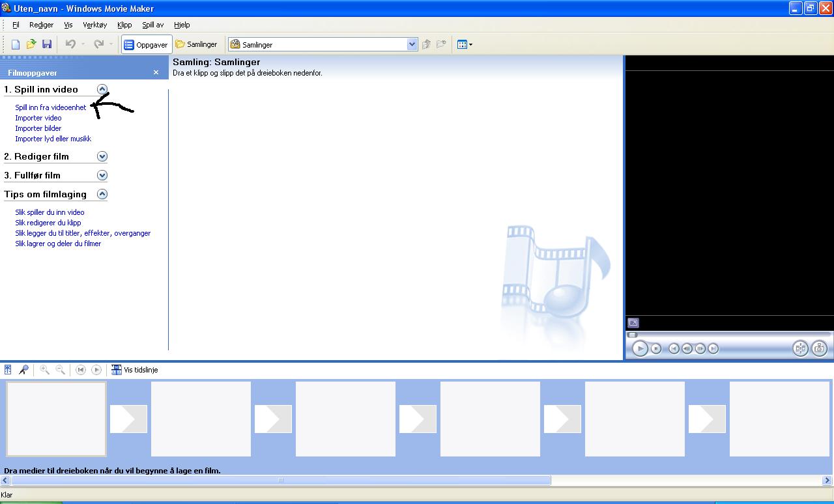This screenshot has width=834, height=504.
Task: Open the Verktøy menu
Action: click(95, 25)
